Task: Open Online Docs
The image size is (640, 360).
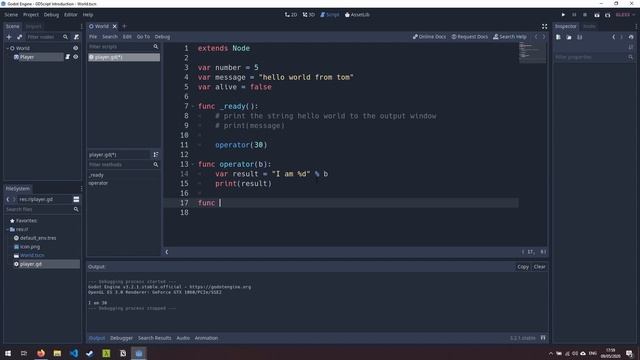Action: 429,37
